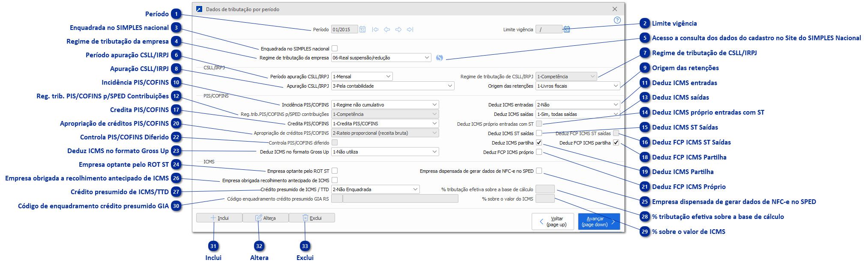Open Apuração CSLL/IRPJ dropdown
Image resolution: width=868 pixels, height=269 pixels.
393,86
